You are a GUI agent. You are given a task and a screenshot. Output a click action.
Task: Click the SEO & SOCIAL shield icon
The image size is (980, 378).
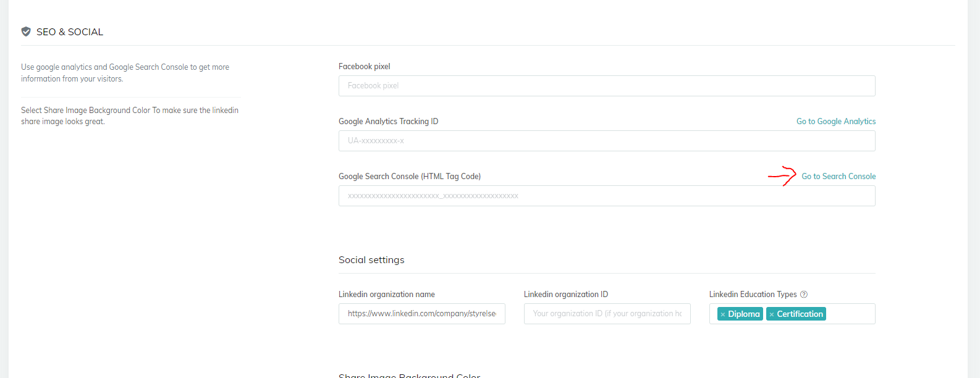point(26,31)
